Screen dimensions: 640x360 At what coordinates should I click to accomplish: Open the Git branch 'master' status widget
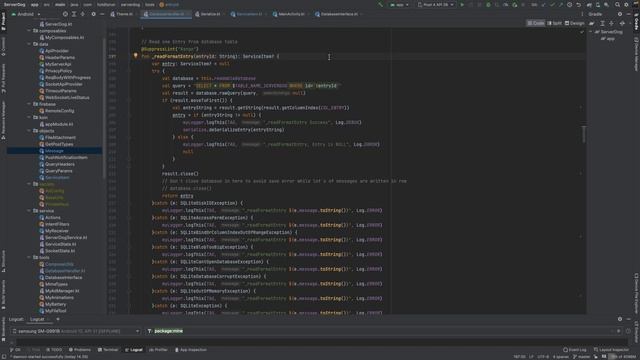click(581, 356)
